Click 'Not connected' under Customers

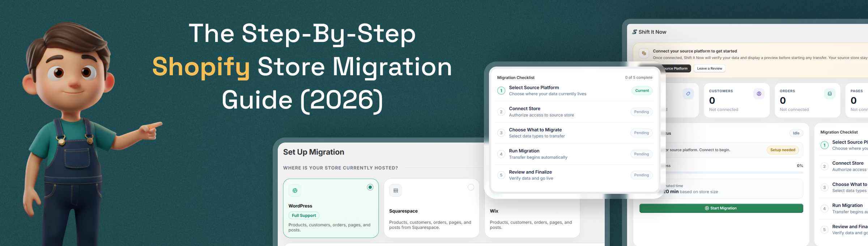click(x=723, y=110)
